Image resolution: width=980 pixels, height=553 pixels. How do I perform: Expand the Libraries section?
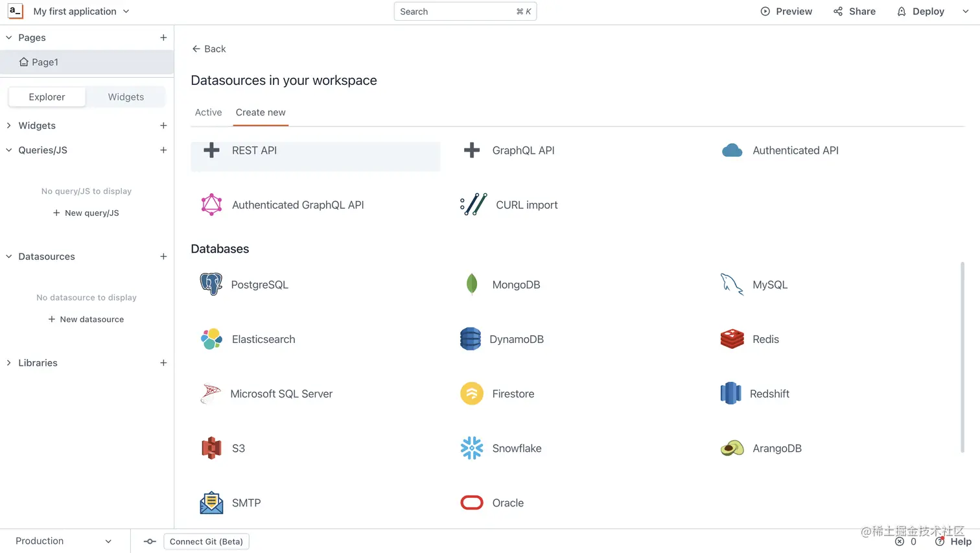click(9, 363)
